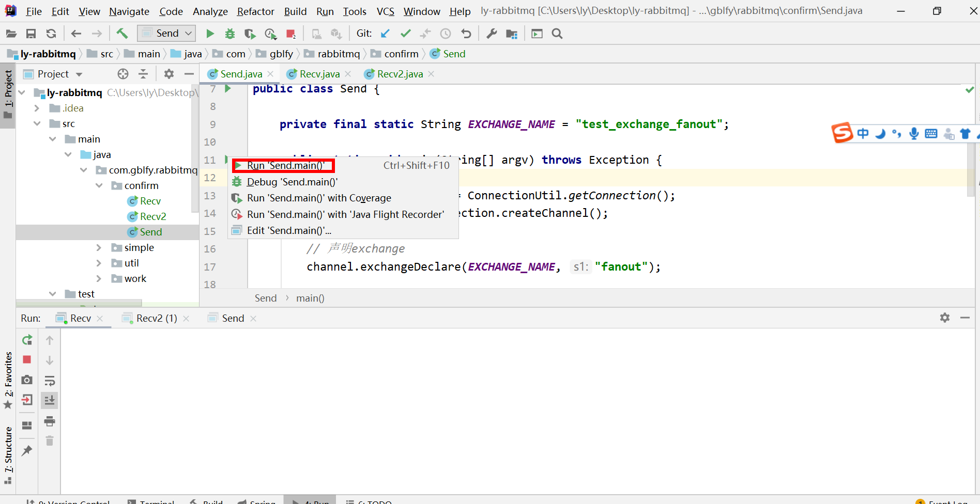Viewport: 980px width, 504px height.
Task: Open Settings wrench icon
Action: point(492,34)
